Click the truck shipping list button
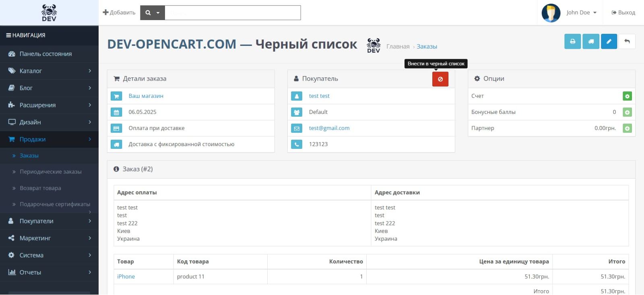Screen dimensions: 644x295 click(591, 41)
